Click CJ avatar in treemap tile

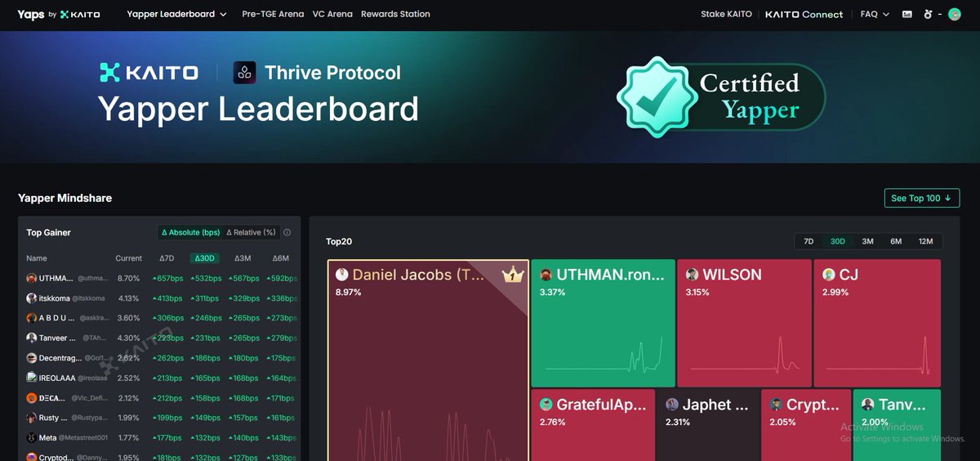click(x=829, y=275)
